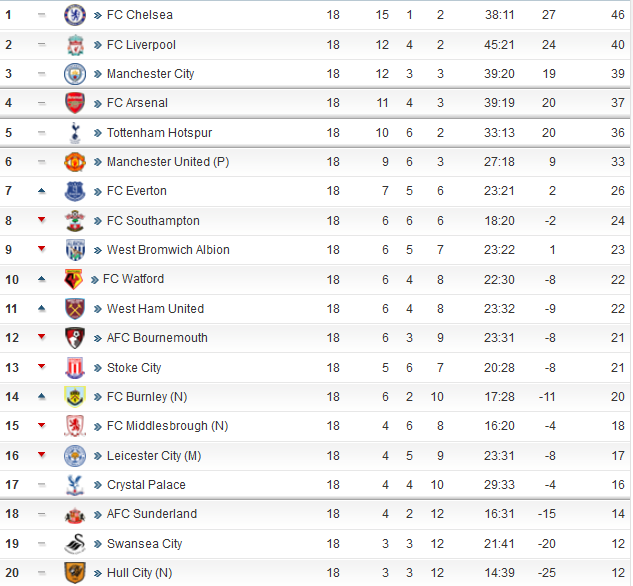Click the Hull City club crest
Viewport: 633px width, 586px height.
point(75,573)
